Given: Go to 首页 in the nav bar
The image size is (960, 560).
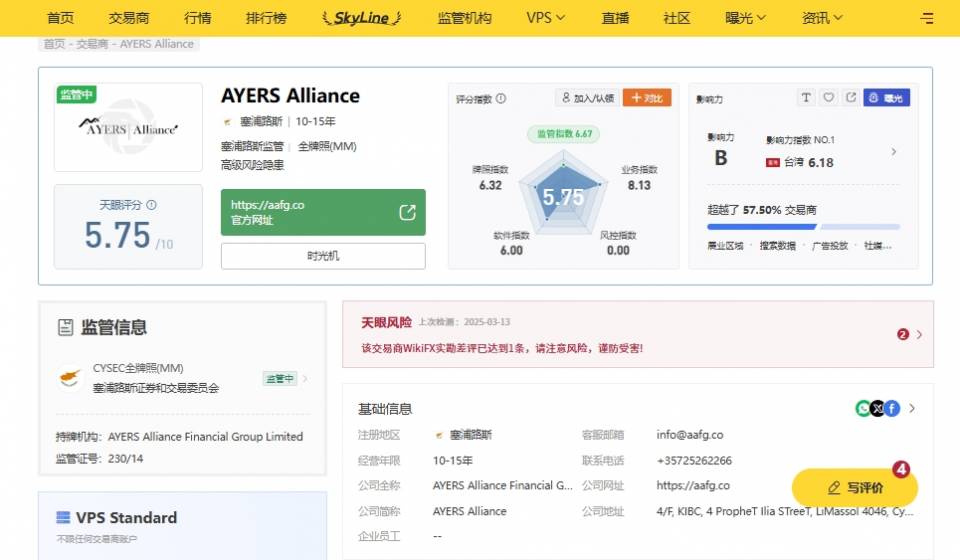Looking at the screenshot, I should coord(61,18).
